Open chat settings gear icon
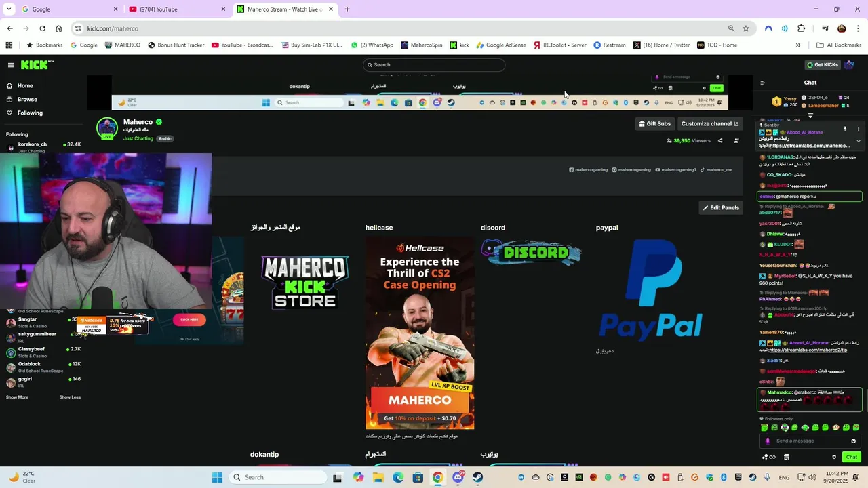The width and height of the screenshot is (868, 488). click(x=834, y=457)
